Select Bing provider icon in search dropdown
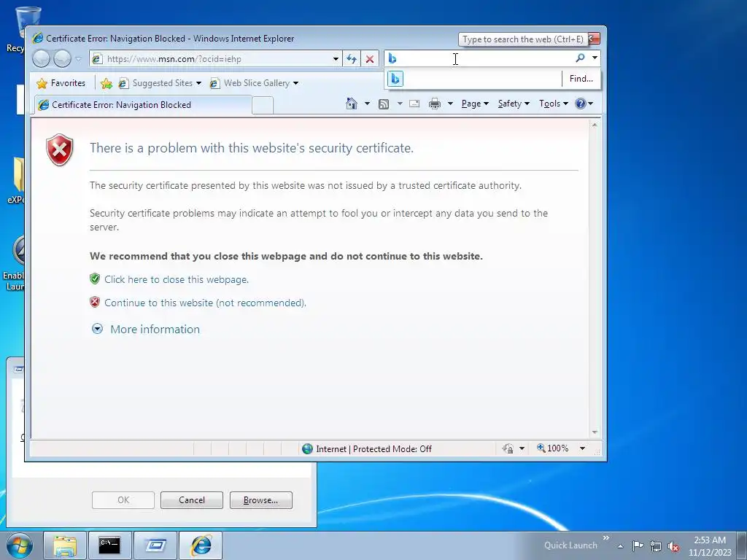Screen dimensions: 747x560 395,79
